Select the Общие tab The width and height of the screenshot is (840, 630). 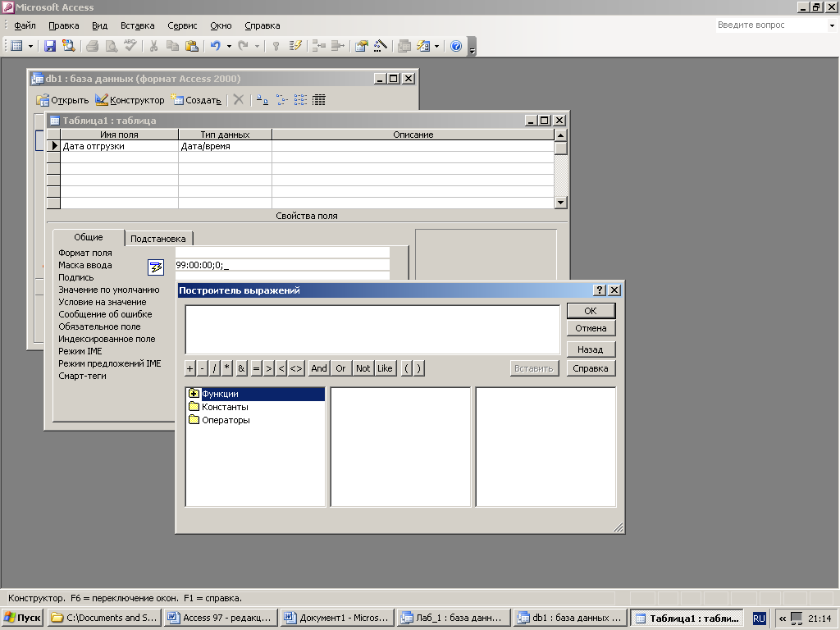[x=89, y=237]
